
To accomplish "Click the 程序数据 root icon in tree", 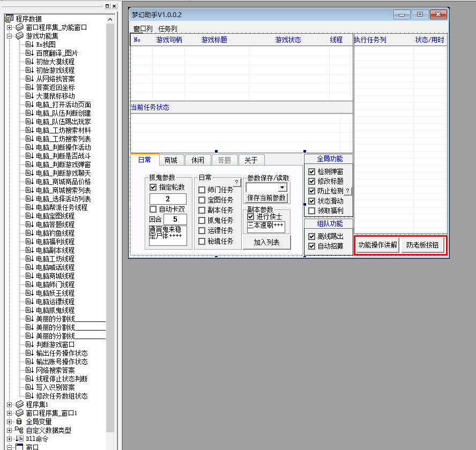I will (x=9, y=19).
